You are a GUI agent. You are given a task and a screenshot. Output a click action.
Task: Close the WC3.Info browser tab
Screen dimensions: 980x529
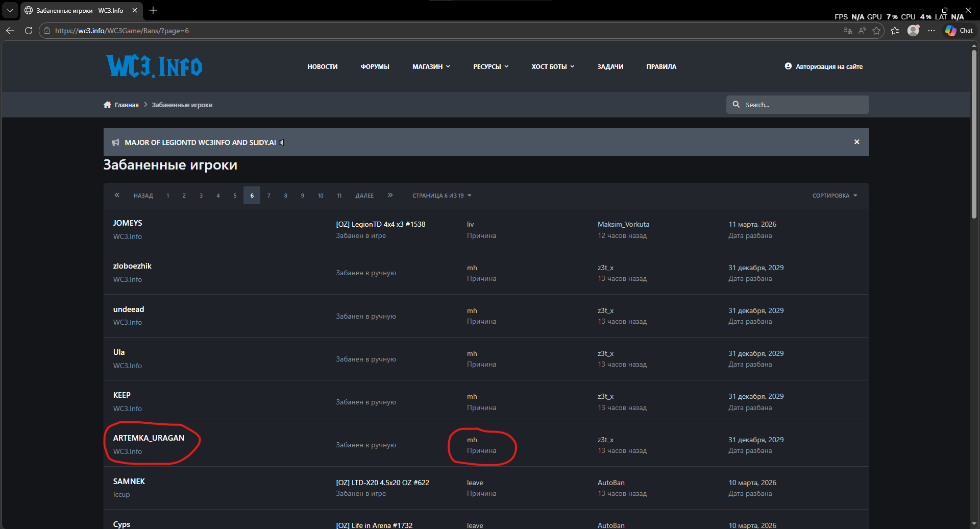click(x=135, y=10)
